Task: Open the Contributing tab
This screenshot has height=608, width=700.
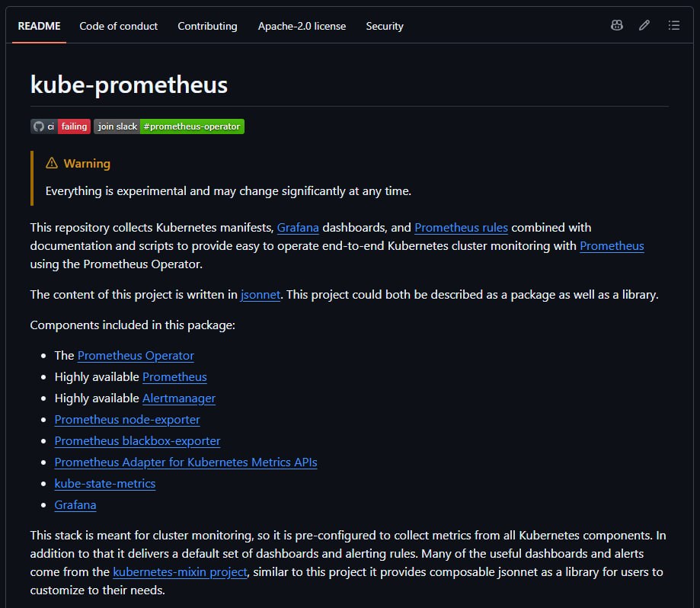Action: tap(208, 26)
